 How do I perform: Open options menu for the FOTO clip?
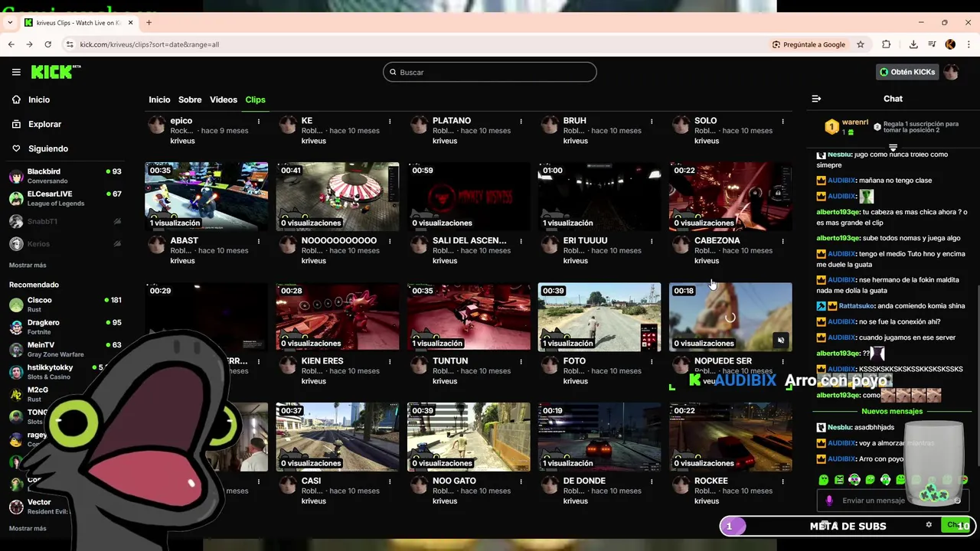pos(652,361)
